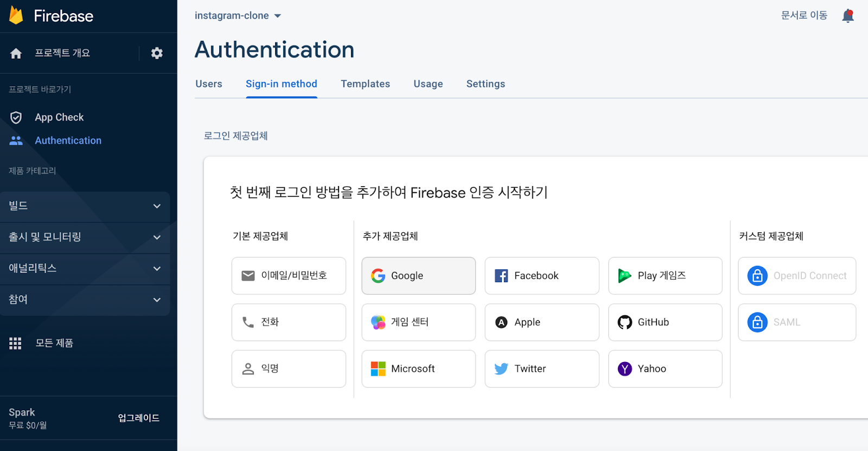Click the Firebase flame logo icon
868x451 pixels.
pyautogui.click(x=16, y=16)
